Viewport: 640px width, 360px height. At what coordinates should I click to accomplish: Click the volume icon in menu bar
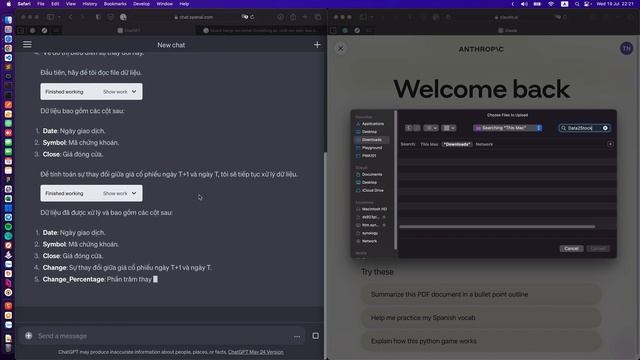click(524, 4)
